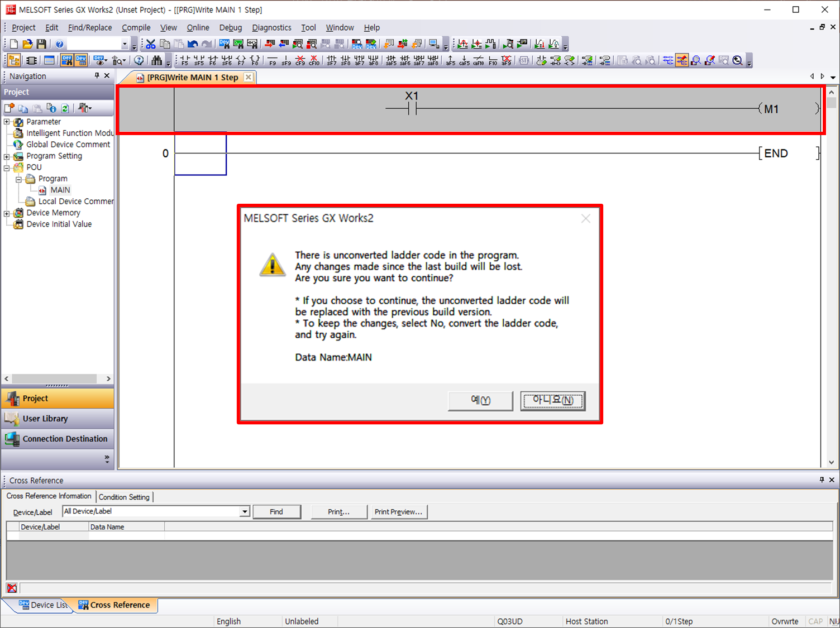Open the User Library view
The height and width of the screenshot is (628, 840).
click(x=58, y=419)
